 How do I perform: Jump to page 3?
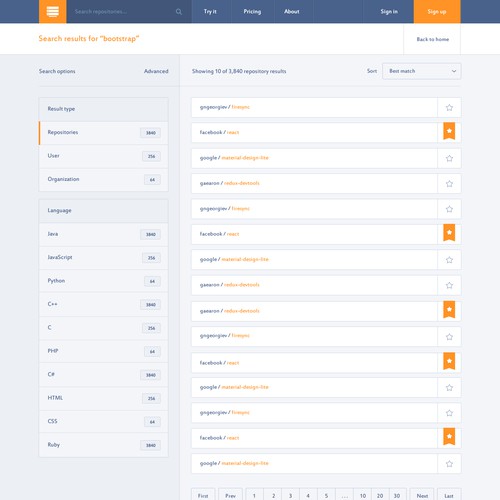[291, 495]
